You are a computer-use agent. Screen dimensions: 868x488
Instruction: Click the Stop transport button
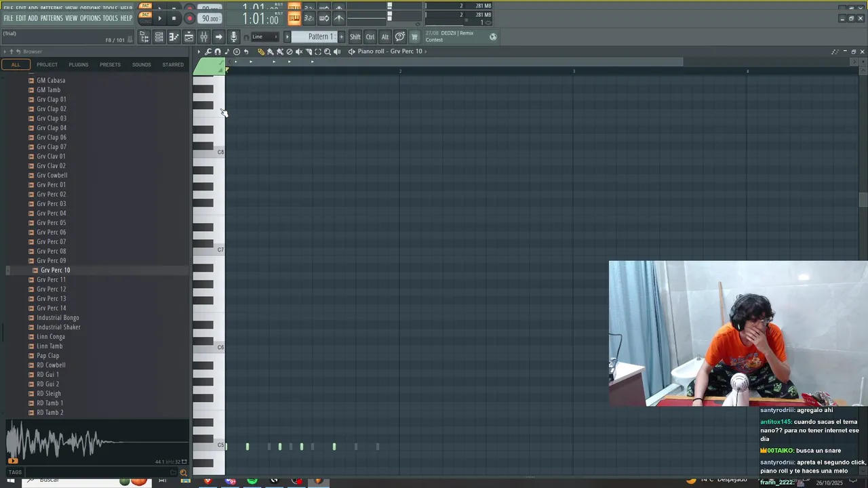tap(174, 18)
